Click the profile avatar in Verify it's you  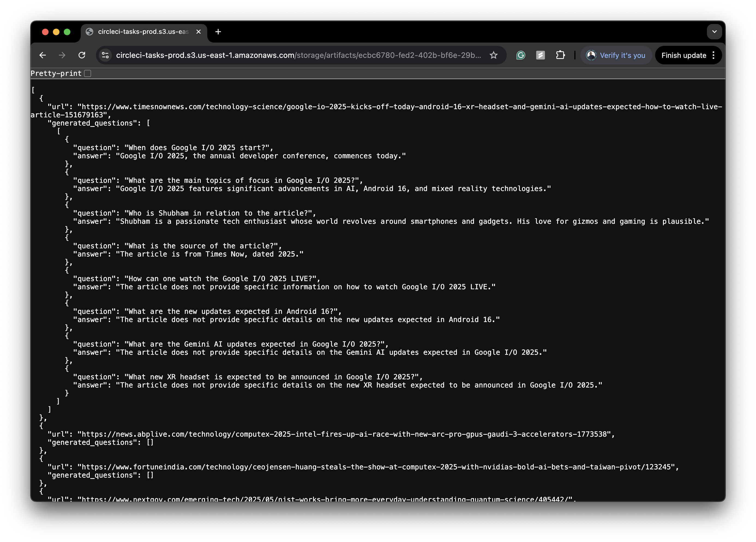[x=591, y=55]
